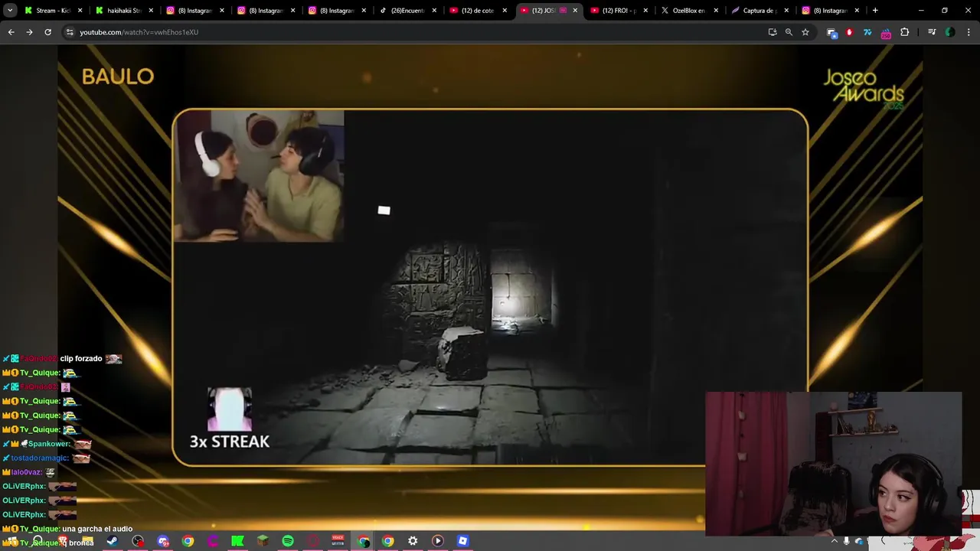Open Minecraft from the taskbar

pos(263,541)
